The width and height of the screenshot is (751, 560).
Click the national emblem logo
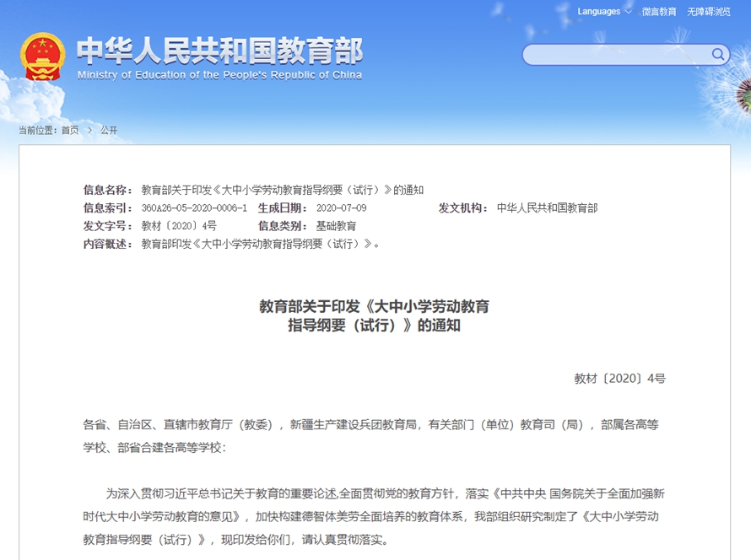tap(42, 56)
